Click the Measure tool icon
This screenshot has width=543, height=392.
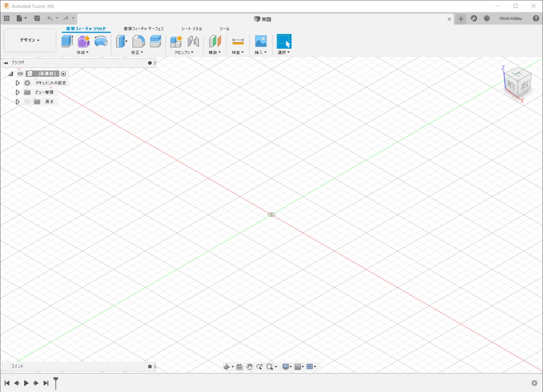click(x=238, y=41)
